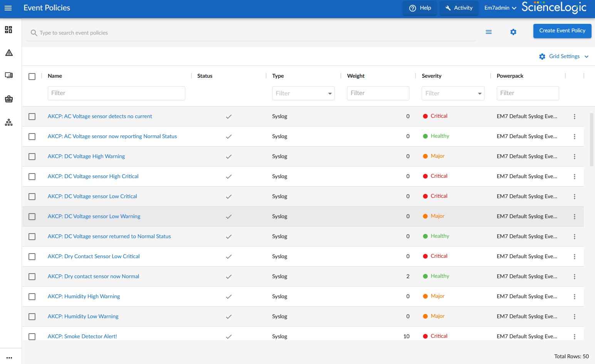595x364 pixels.
Task: Open actions menu for Smoke Detector Alert row
Action: tap(574, 336)
